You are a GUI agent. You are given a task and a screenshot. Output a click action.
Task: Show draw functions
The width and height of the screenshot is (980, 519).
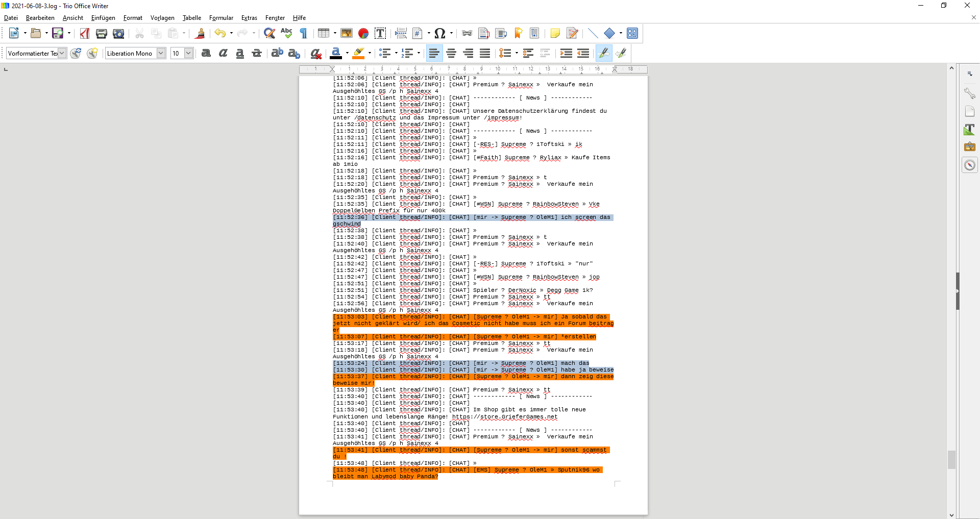pyautogui.click(x=632, y=33)
